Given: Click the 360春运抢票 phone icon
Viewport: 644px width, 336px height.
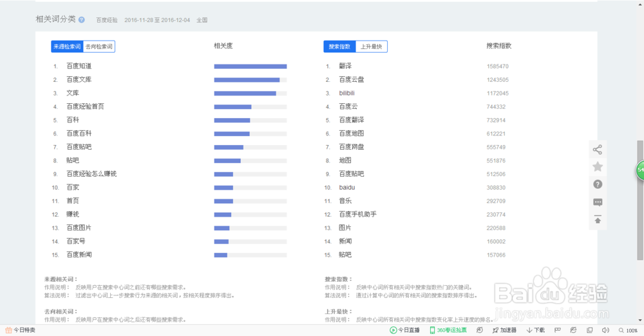Looking at the screenshot, I should pyautogui.click(x=432, y=330).
